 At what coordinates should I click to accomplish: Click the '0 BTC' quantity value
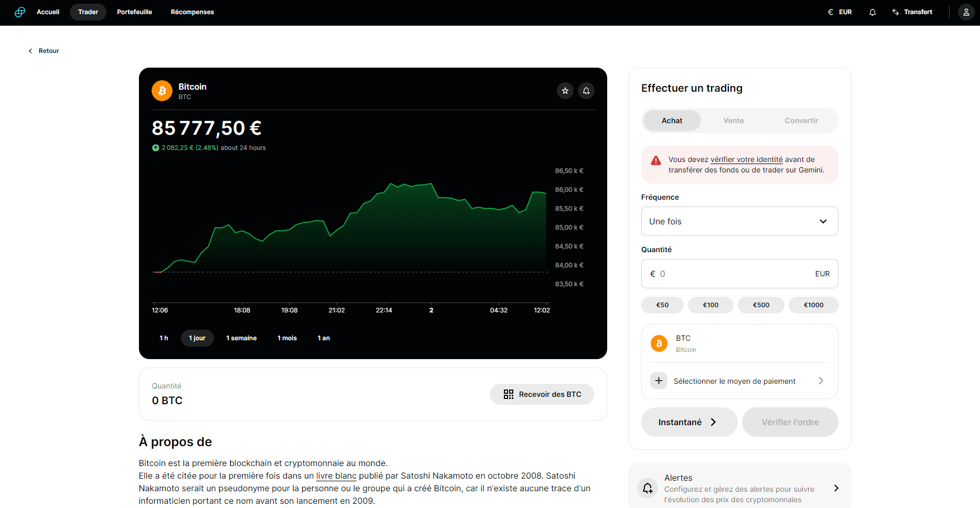point(167,401)
